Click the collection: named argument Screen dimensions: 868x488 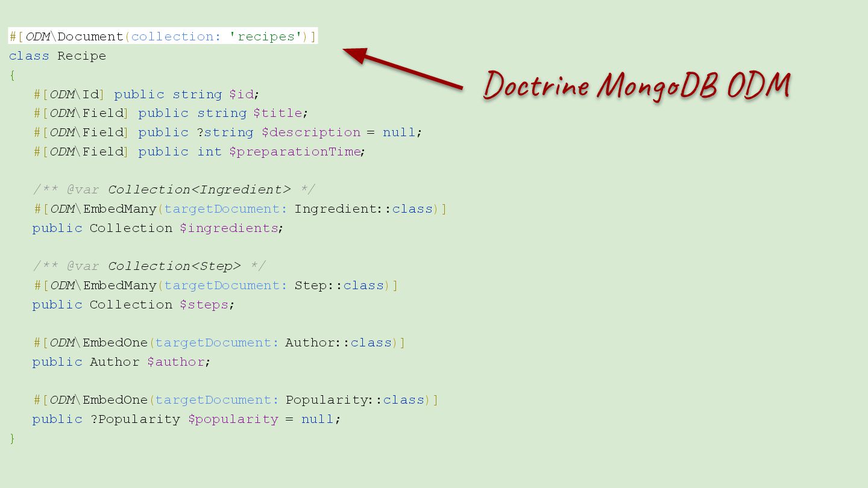click(x=176, y=37)
